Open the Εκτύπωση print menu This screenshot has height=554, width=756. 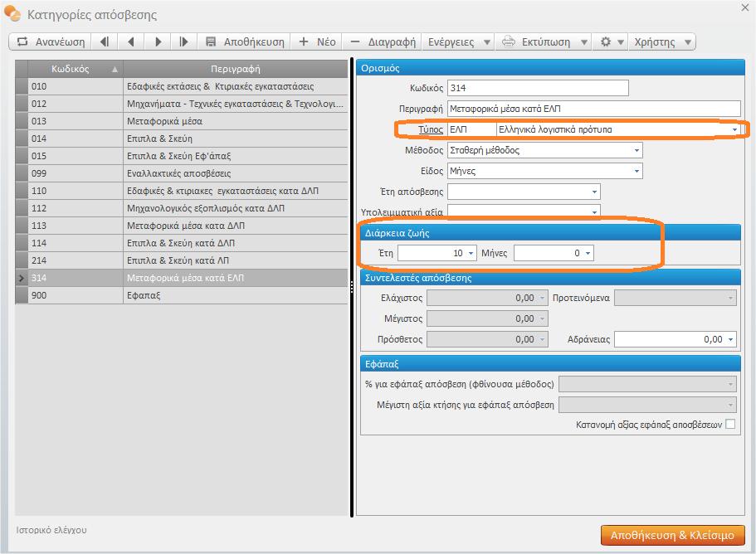pyautogui.click(x=545, y=42)
